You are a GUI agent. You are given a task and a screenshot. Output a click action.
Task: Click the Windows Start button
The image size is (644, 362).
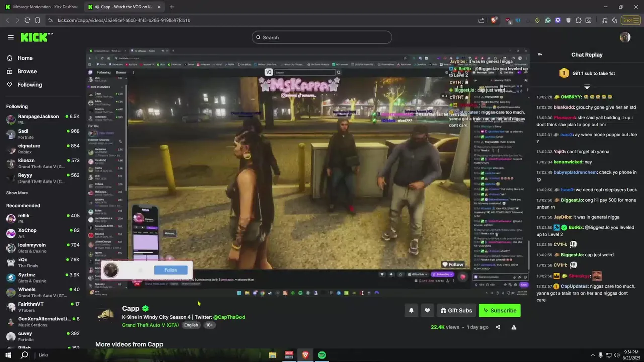pos(8,355)
